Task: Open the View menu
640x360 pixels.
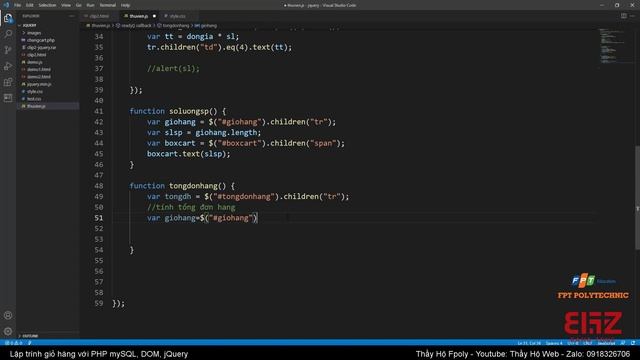Action: coord(66,5)
